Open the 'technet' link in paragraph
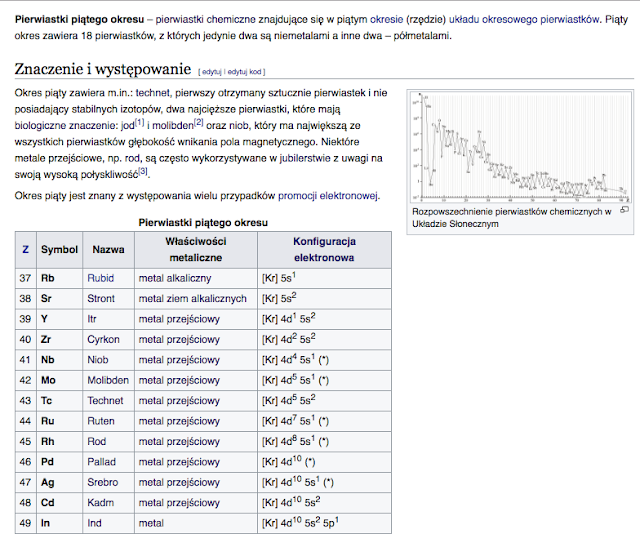 (152, 93)
